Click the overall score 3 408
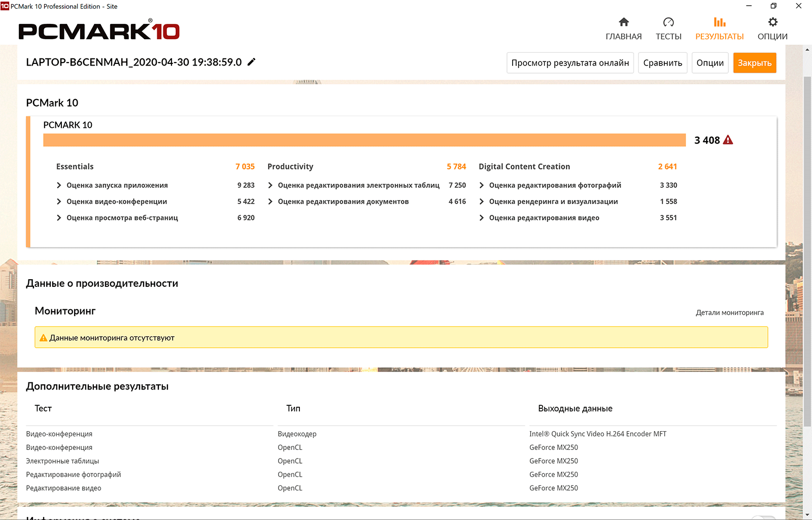 [x=707, y=140]
